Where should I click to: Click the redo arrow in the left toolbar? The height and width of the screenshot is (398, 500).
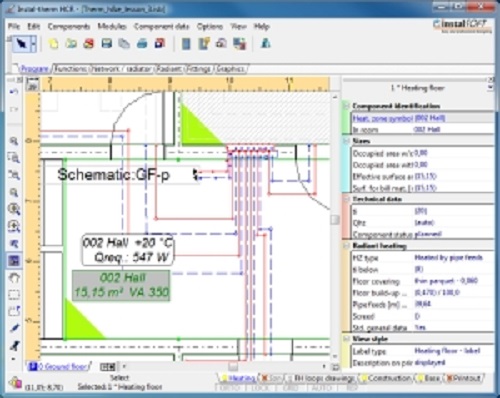[14, 109]
